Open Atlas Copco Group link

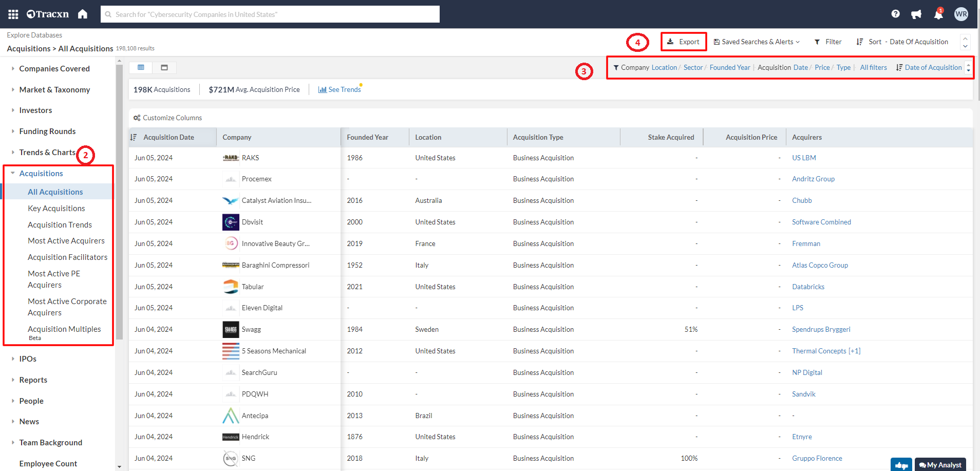click(820, 265)
